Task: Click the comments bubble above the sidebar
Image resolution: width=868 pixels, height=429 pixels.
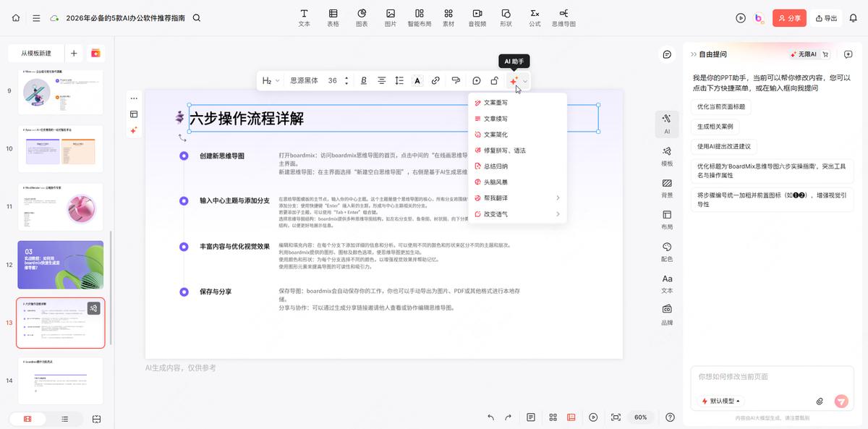Action: [667, 54]
